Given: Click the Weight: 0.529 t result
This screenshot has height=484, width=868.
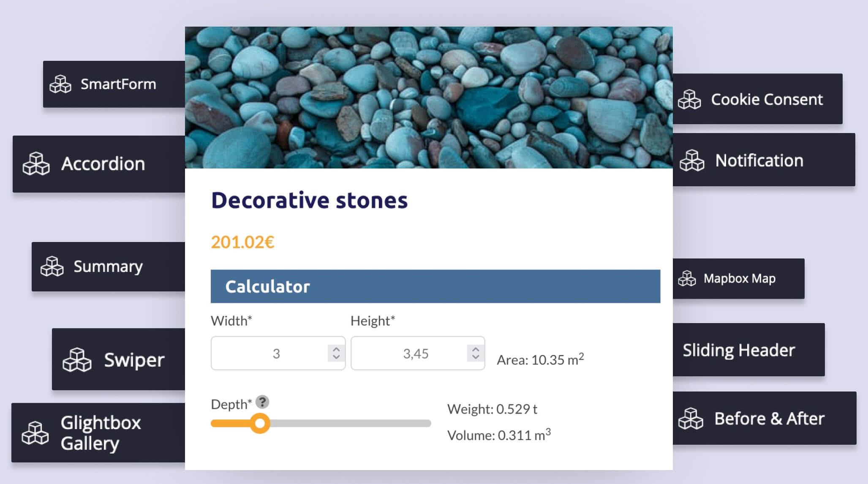Looking at the screenshot, I should 492,409.
